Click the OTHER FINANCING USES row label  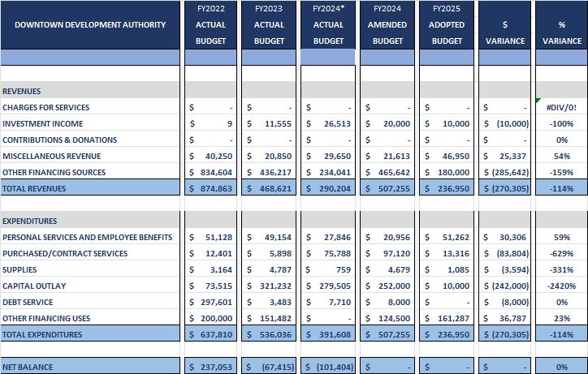pos(46,319)
